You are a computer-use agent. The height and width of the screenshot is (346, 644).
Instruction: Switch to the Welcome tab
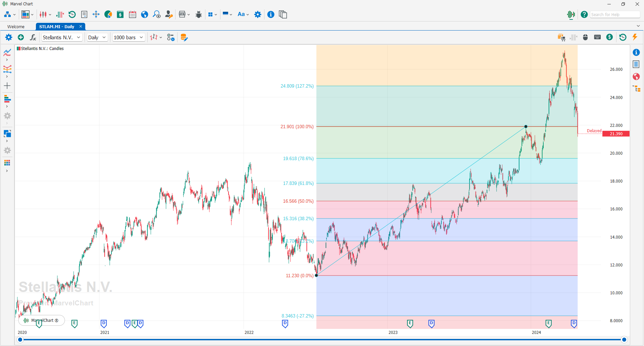click(16, 27)
